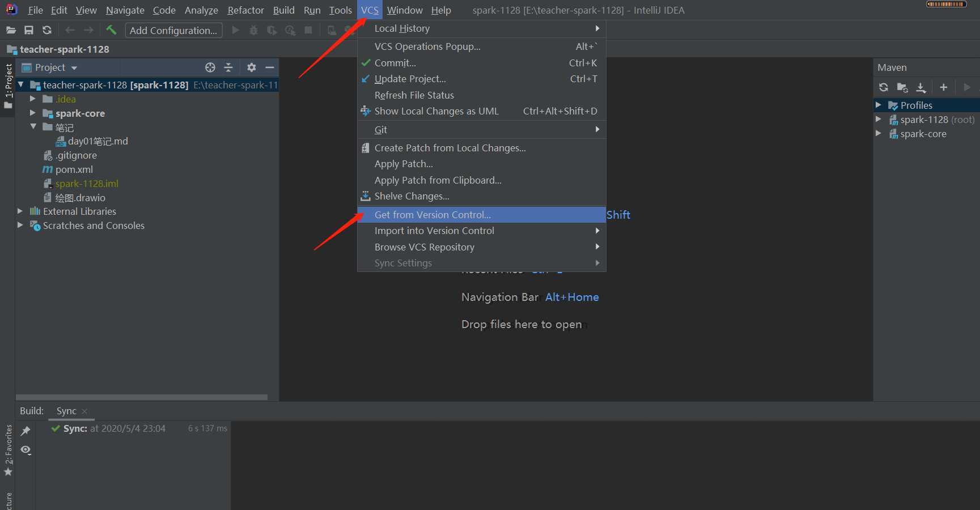Click the Project tree horizontal scrollbar
This screenshot has width=980, height=510.
coord(142,397)
